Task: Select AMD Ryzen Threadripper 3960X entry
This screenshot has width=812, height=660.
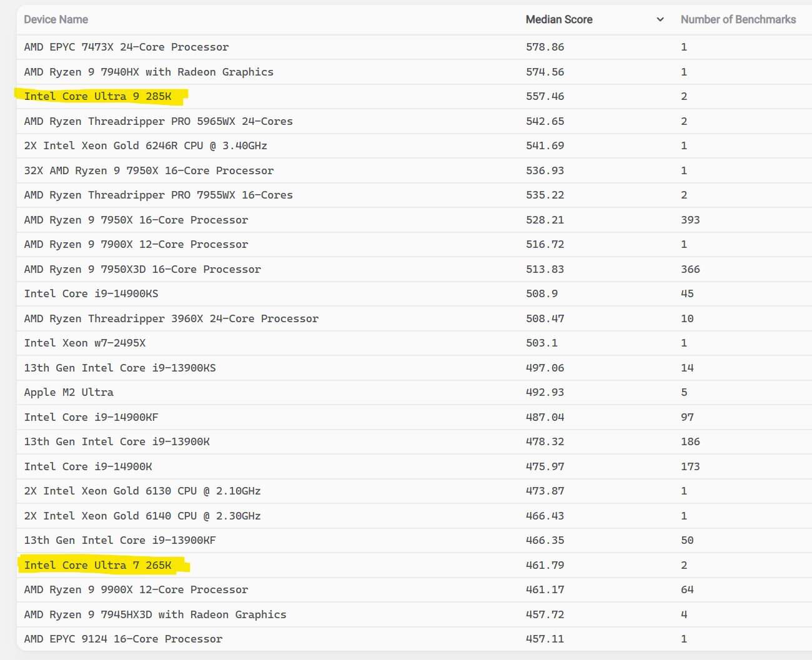Action: pos(171,318)
